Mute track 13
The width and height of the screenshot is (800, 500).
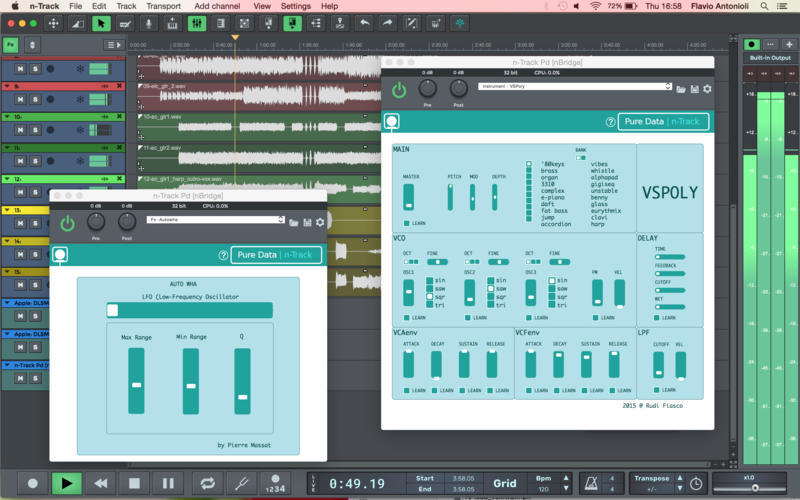pos(20,223)
